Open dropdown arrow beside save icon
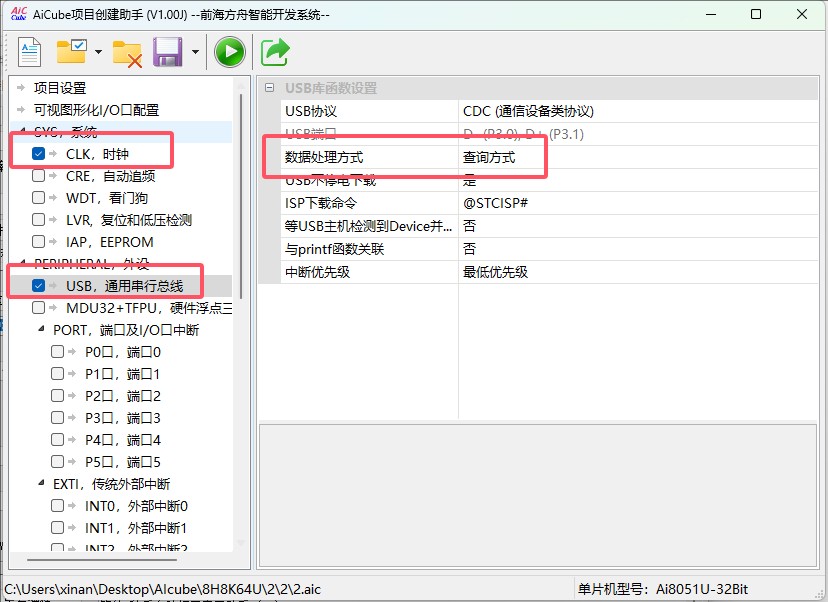 coord(195,52)
